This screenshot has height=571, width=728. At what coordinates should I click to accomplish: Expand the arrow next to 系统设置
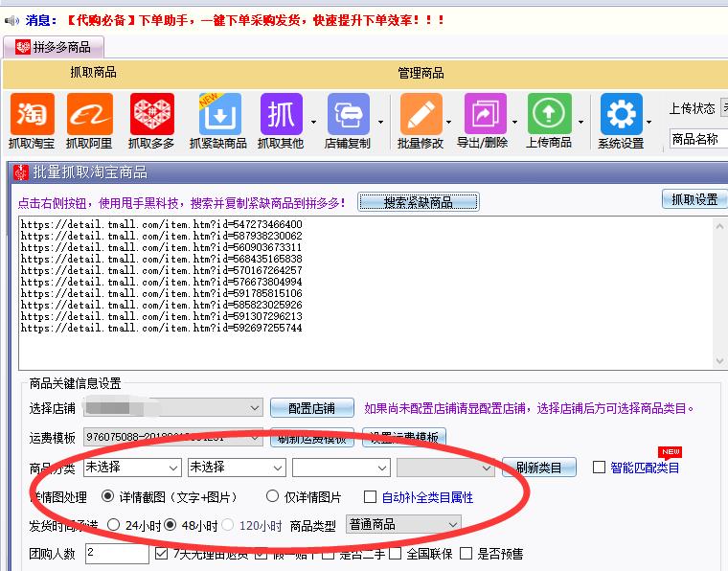[x=648, y=122]
